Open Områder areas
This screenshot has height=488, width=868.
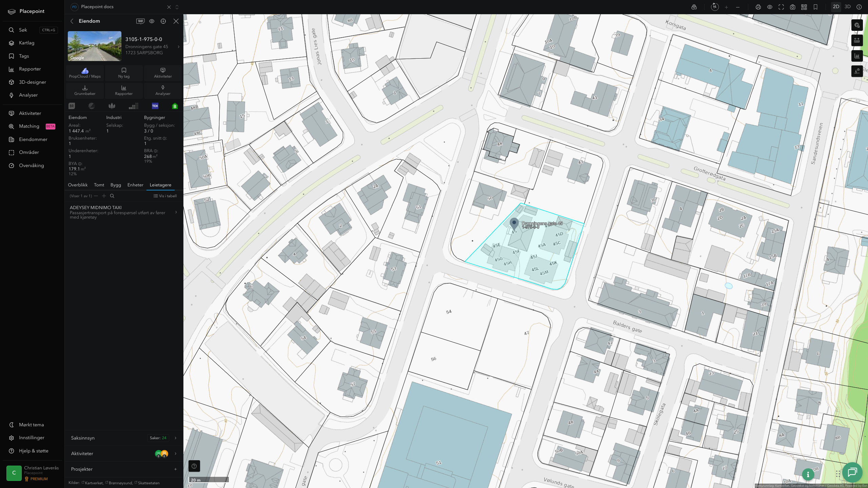29,152
